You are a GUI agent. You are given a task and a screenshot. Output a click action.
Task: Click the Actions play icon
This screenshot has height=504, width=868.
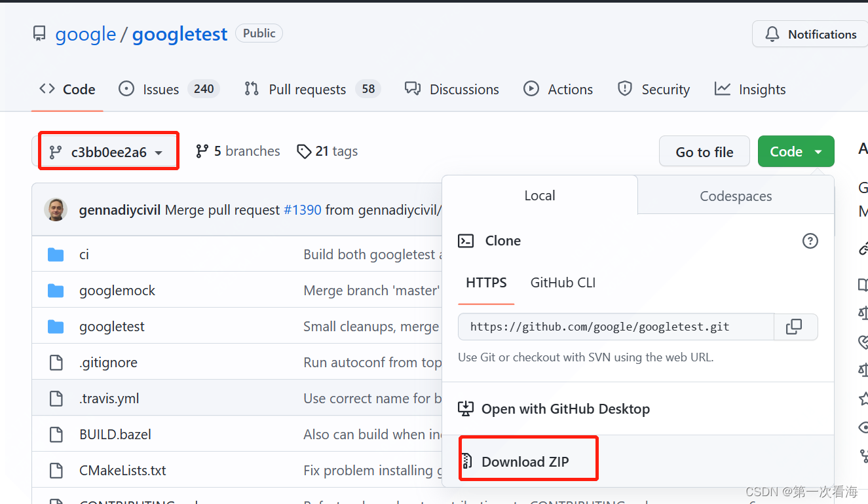pos(531,88)
